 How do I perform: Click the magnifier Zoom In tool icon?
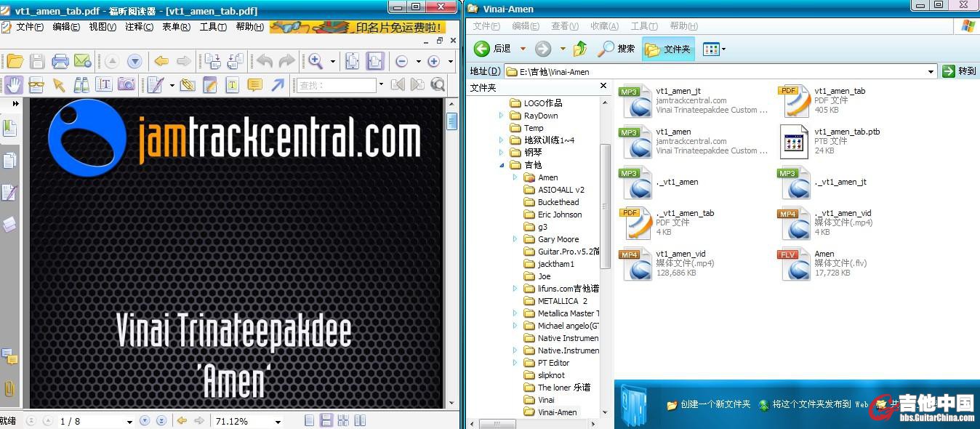tap(316, 61)
